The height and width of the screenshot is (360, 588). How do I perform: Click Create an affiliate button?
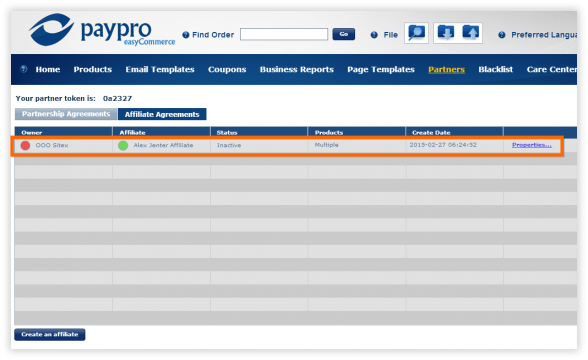[50, 334]
